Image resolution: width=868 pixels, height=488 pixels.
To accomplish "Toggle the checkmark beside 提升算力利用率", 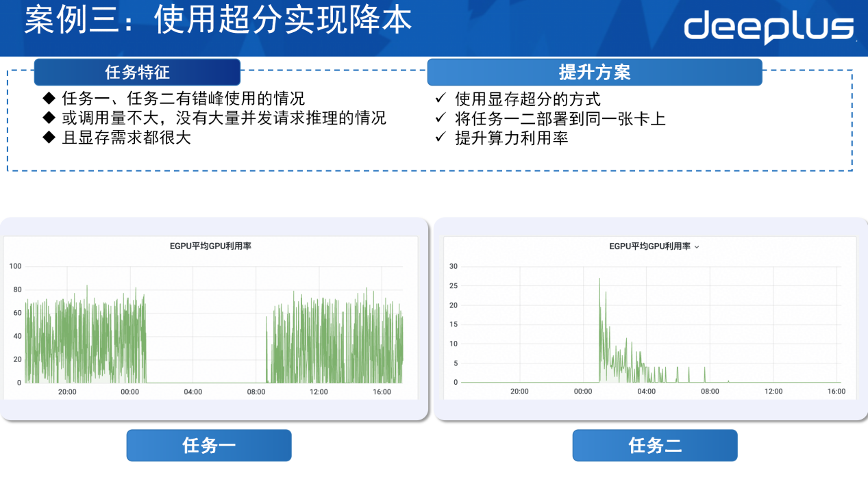I will pyautogui.click(x=441, y=138).
